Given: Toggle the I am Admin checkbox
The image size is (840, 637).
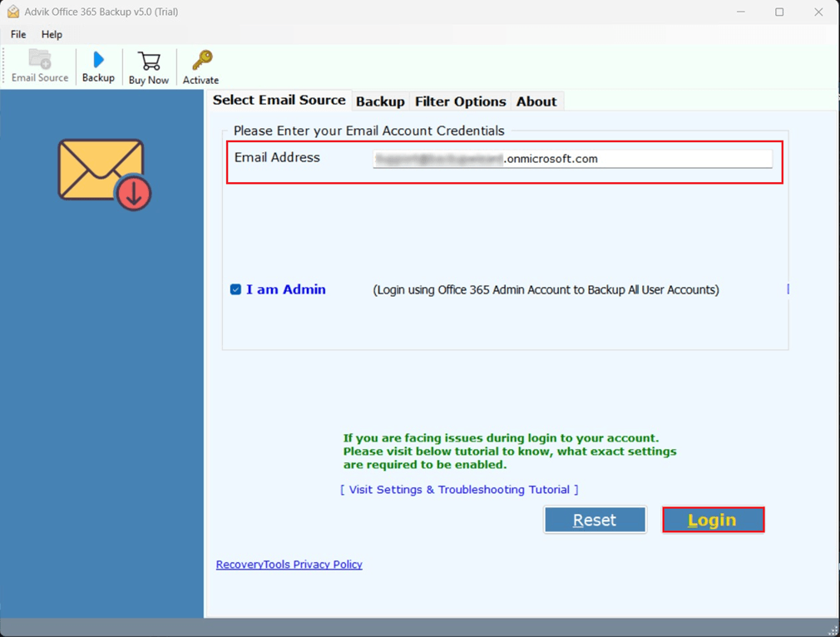Looking at the screenshot, I should tap(235, 290).
